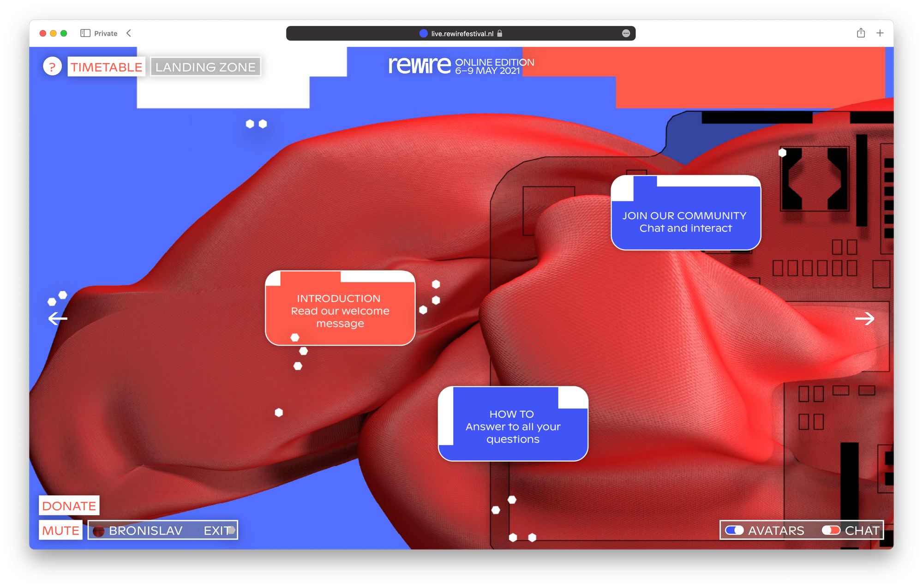Click the right arrow navigation icon

tap(864, 318)
